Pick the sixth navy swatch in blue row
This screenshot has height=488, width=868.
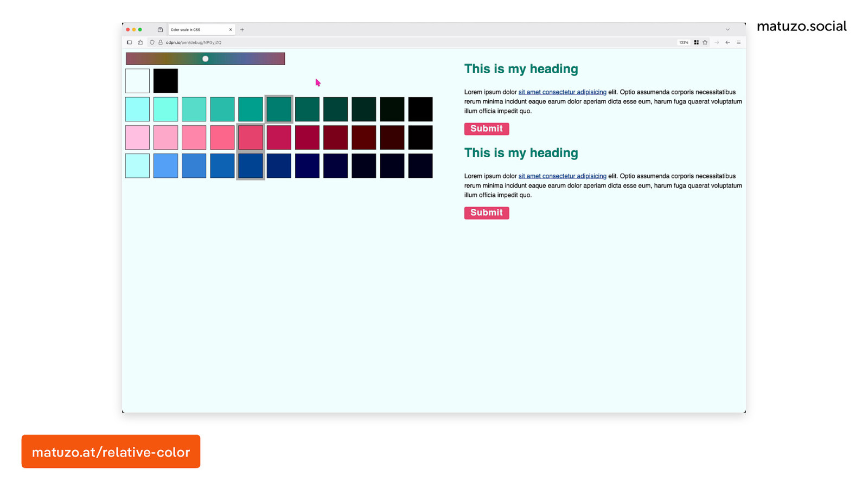279,165
